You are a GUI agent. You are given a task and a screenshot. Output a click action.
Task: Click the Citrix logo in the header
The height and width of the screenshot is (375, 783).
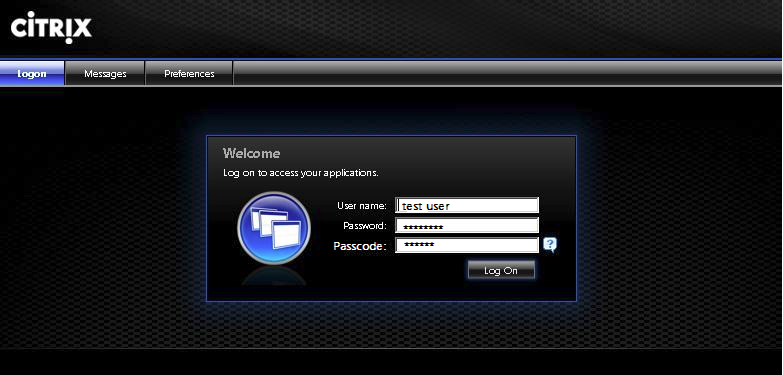(51, 27)
